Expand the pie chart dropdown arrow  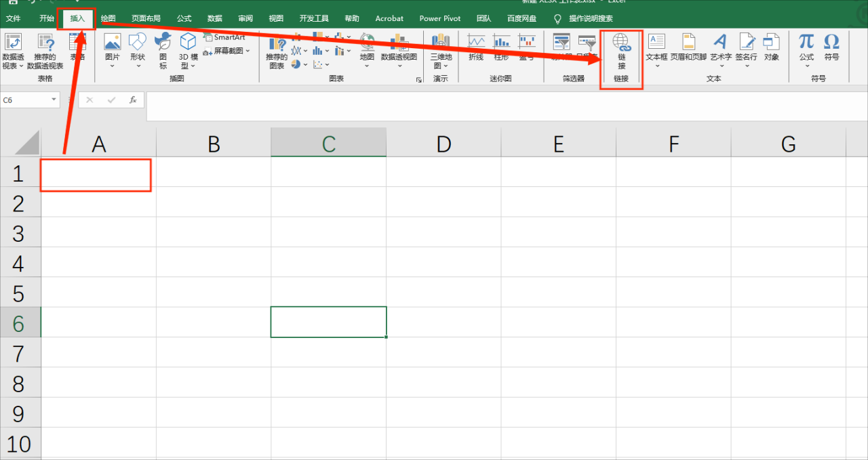(305, 64)
